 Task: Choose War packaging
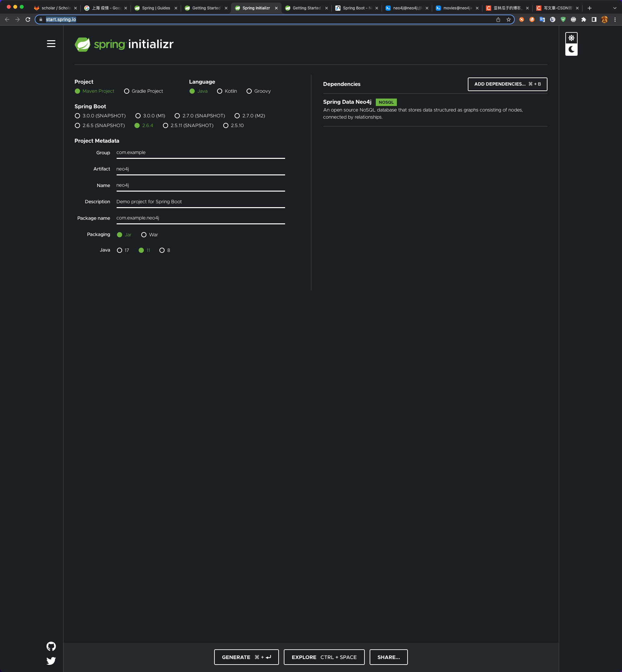149,235
